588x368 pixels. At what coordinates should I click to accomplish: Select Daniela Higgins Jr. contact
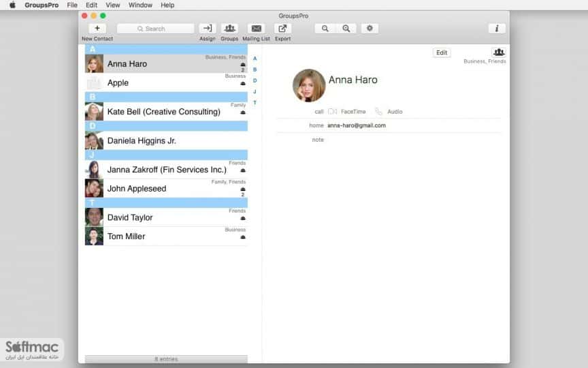166,140
